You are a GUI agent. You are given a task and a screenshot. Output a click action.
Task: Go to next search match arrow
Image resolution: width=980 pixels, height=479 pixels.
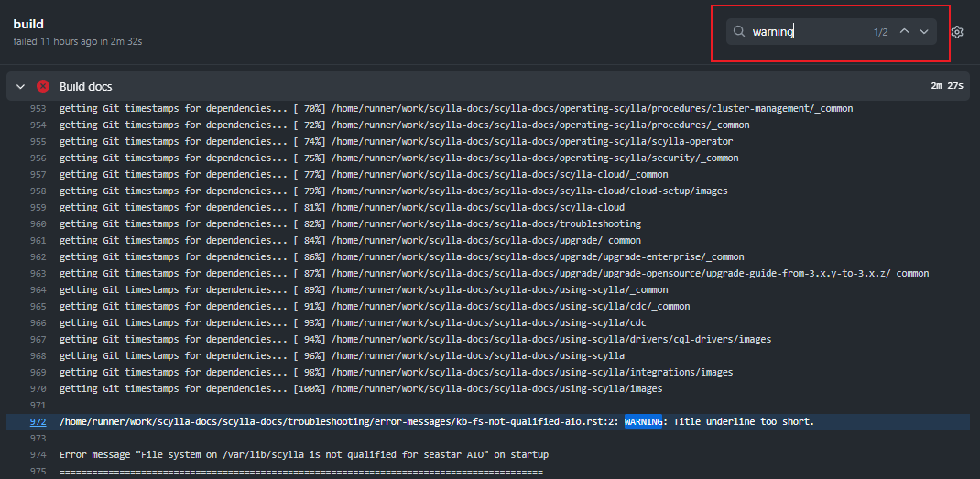924,32
